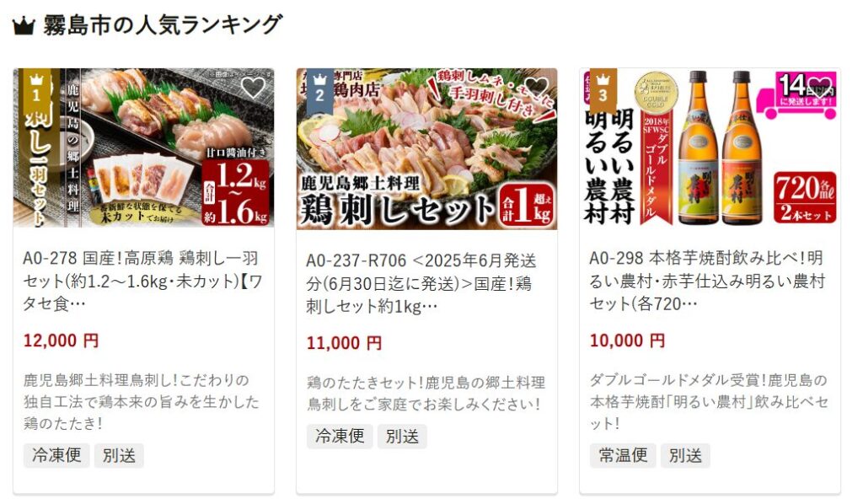Favorite the rank 1 chicken sashimi item
Screen dimensions: 863x504
coord(253,88)
